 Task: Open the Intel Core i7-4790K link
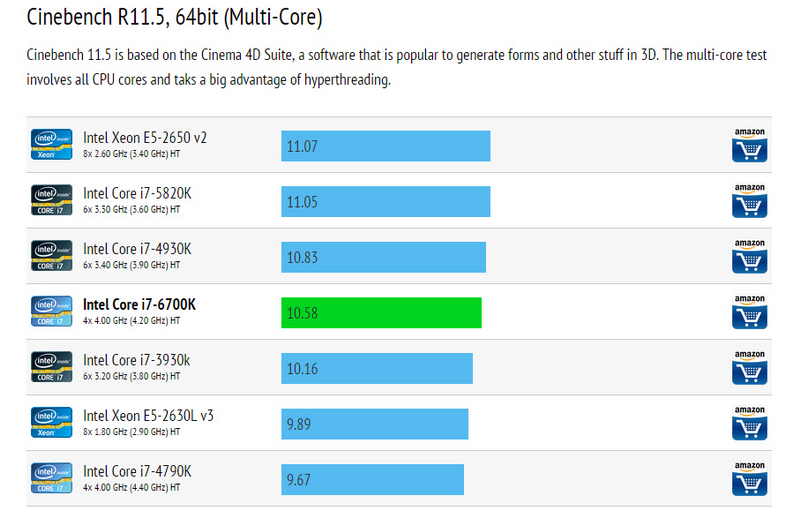pos(137,471)
